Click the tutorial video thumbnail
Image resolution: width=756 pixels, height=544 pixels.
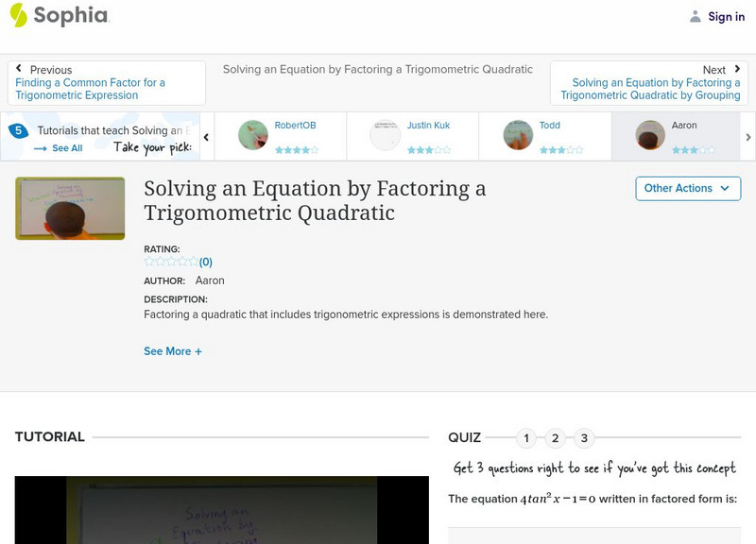(x=68, y=210)
